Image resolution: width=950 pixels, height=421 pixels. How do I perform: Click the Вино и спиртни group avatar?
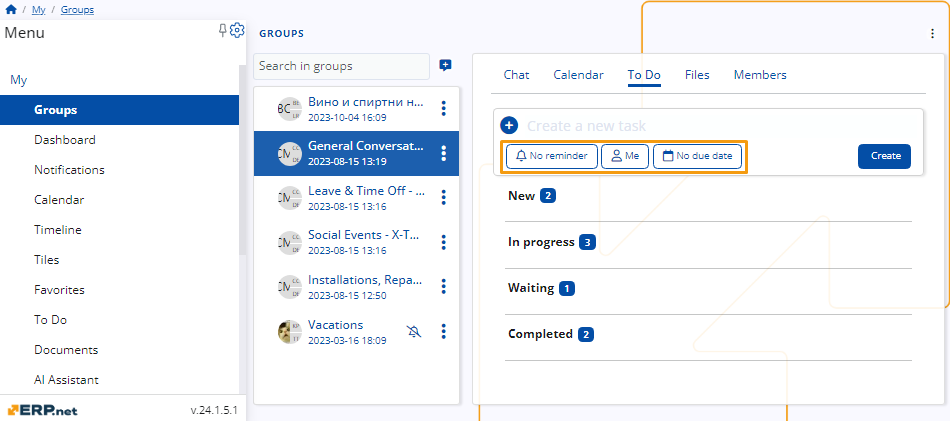pos(290,108)
